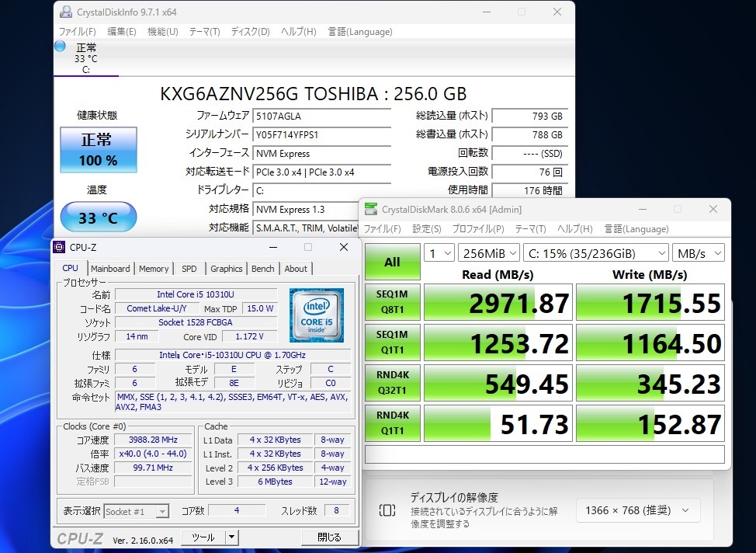Click the PCIe 3.0 x4 transfer mode field

[321, 172]
